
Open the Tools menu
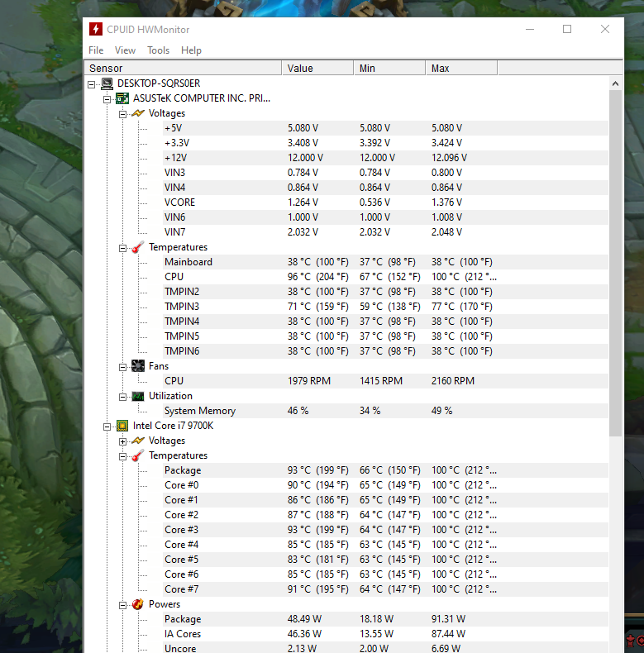(x=158, y=50)
